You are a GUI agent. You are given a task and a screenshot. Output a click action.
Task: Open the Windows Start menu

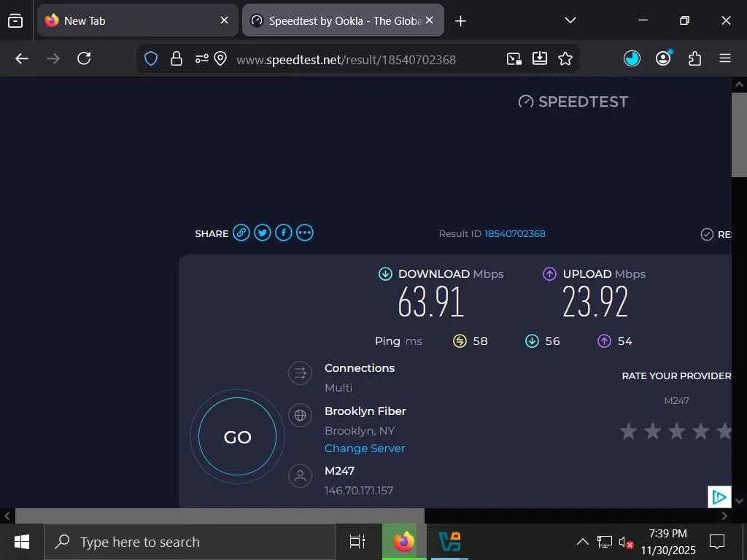(22, 542)
